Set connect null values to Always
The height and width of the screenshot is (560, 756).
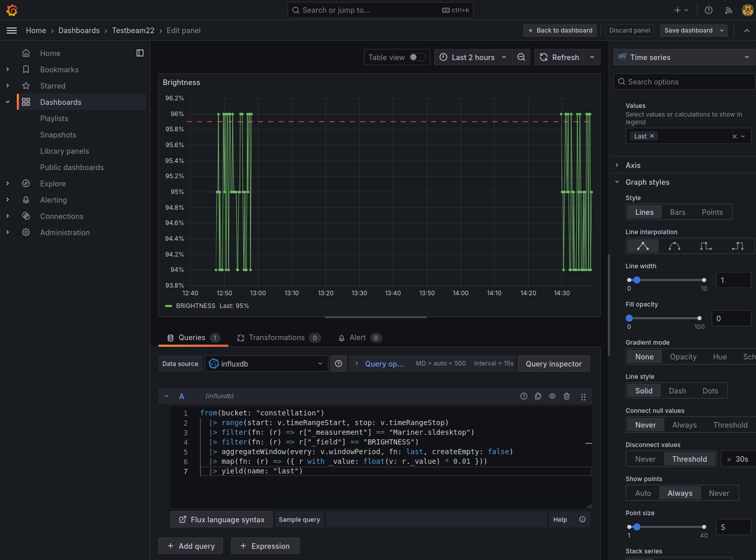684,425
